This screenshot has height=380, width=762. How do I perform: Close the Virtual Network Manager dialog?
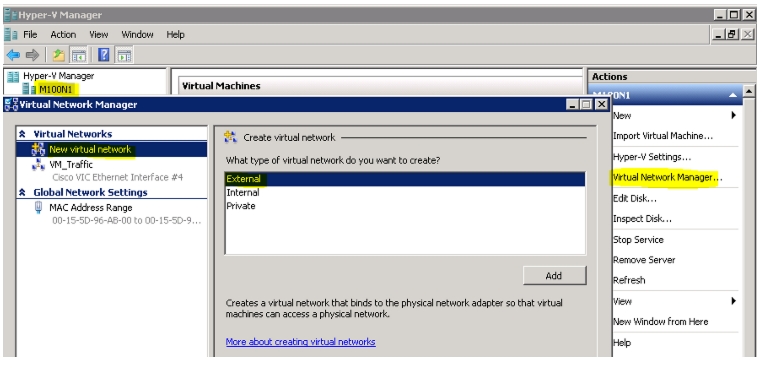[602, 104]
